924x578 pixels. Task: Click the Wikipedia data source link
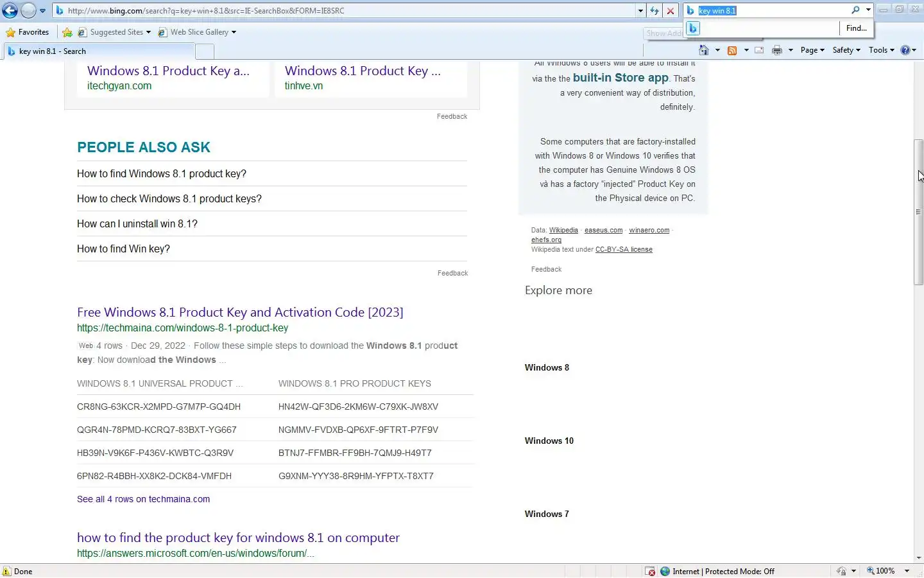(563, 230)
